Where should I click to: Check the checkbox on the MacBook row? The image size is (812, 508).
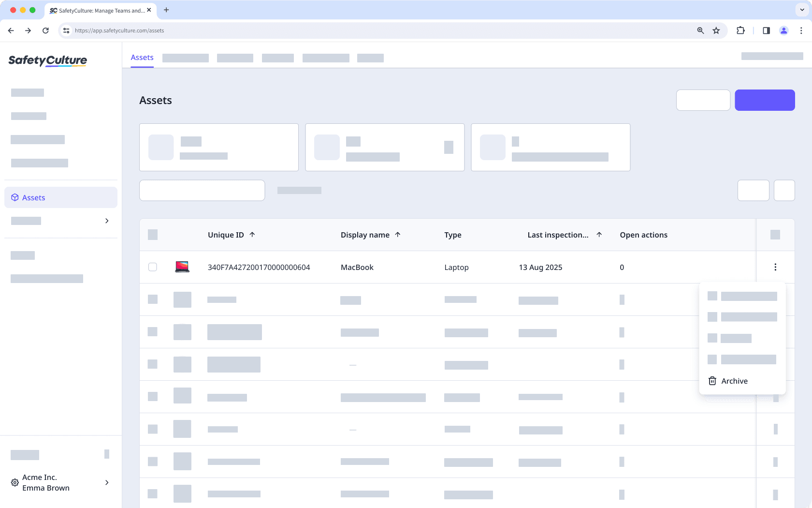click(x=153, y=267)
